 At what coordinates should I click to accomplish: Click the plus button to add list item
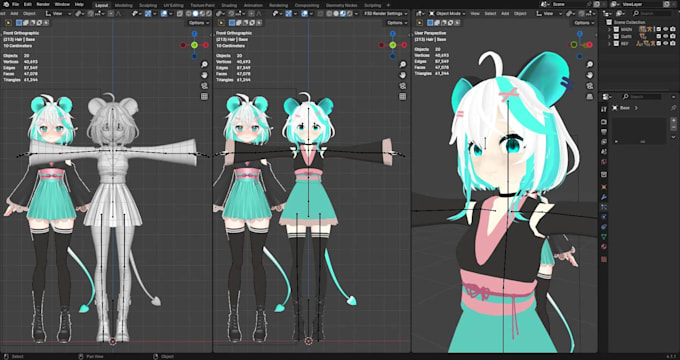pyautogui.click(x=673, y=120)
